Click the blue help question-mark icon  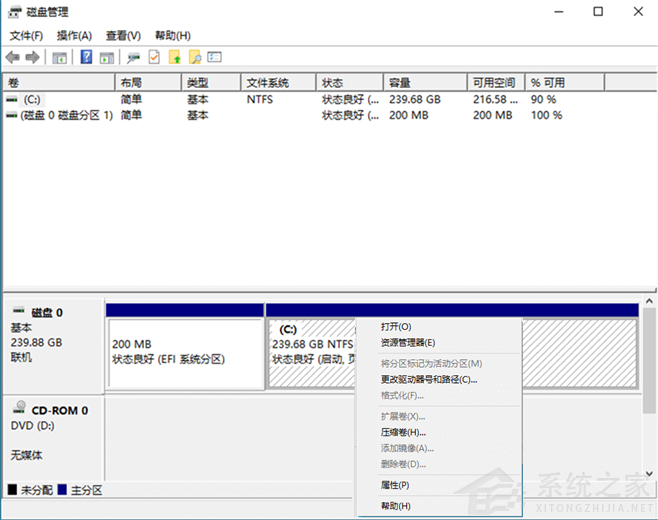click(x=86, y=57)
